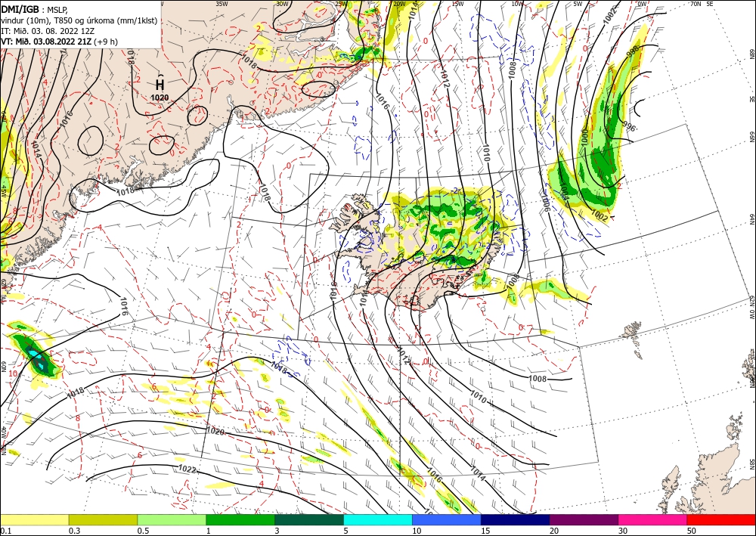Click the blue 10–15 legend color segment
This screenshot has width=756, height=536.
pos(447,519)
